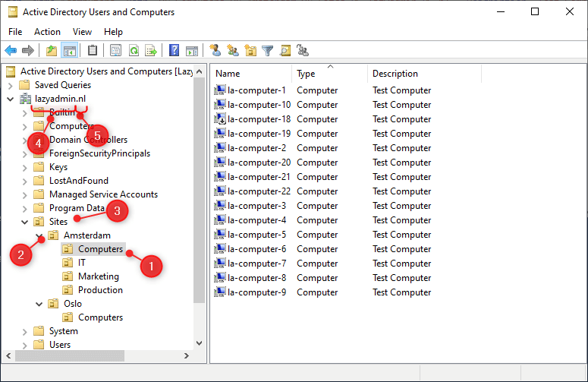Open Properties from the toolbar icon
Screen dimensions: 588x382
[x=115, y=50]
